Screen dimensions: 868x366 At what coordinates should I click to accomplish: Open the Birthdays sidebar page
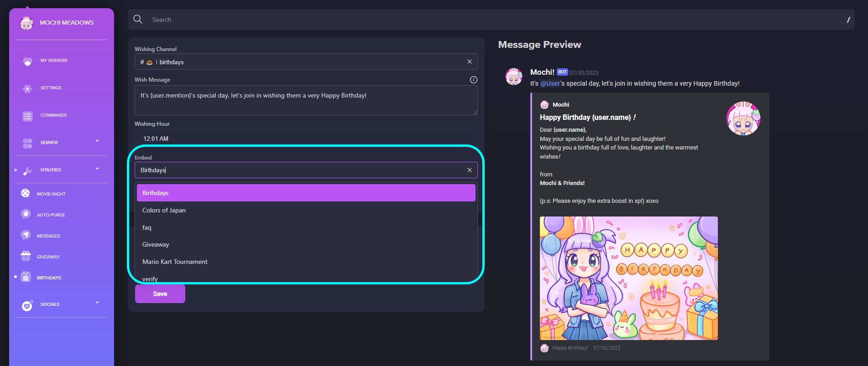point(49,278)
